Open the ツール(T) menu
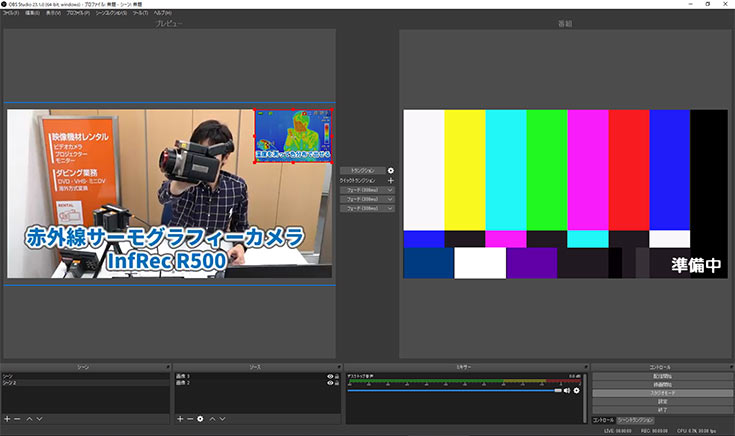This screenshot has height=436, width=735. coord(140,13)
